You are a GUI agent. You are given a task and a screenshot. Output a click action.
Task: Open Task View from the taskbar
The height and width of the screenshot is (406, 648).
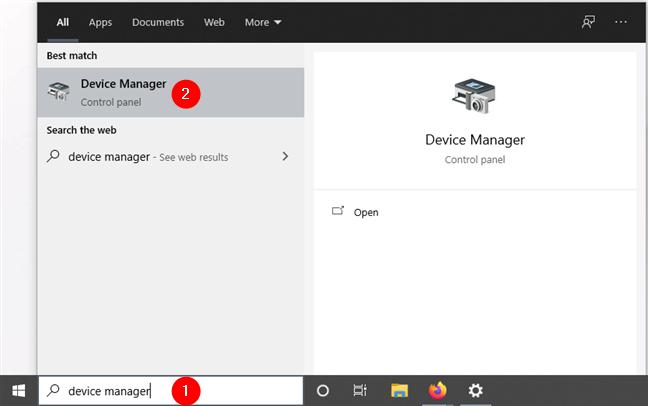[x=360, y=391]
